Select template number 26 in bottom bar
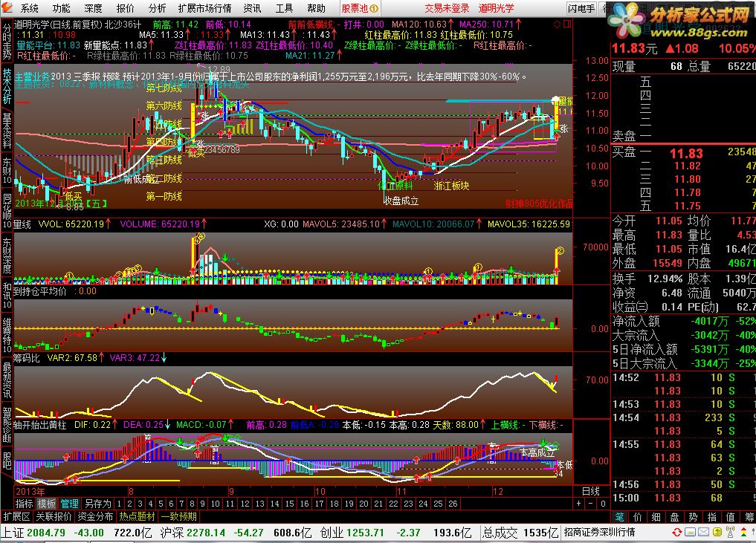756x543 pixels. coord(453,504)
